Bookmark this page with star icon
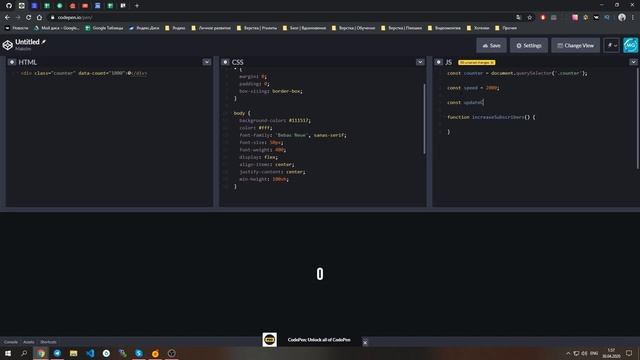 point(530,18)
